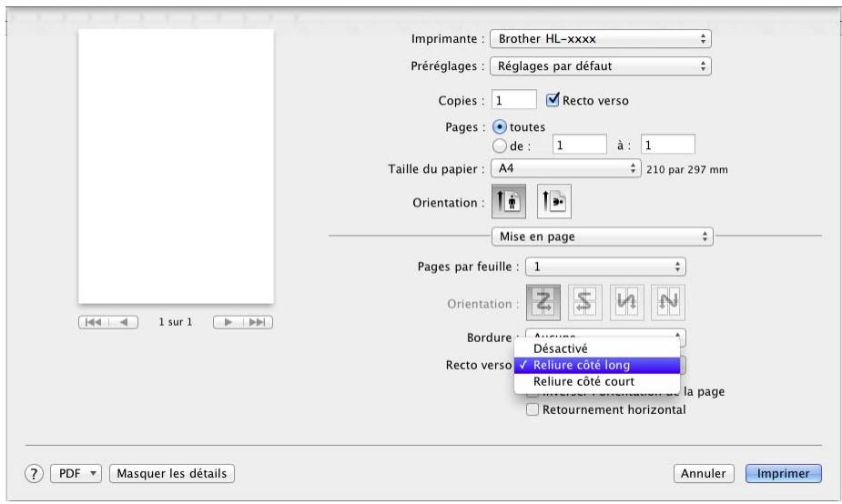The height and width of the screenshot is (504, 842).
Task: Choose reversed S-pattern layout direction icon
Action: click(x=584, y=302)
